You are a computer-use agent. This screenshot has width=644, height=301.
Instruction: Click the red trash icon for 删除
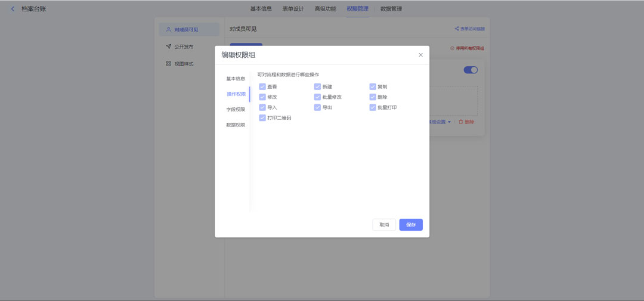[460, 122]
